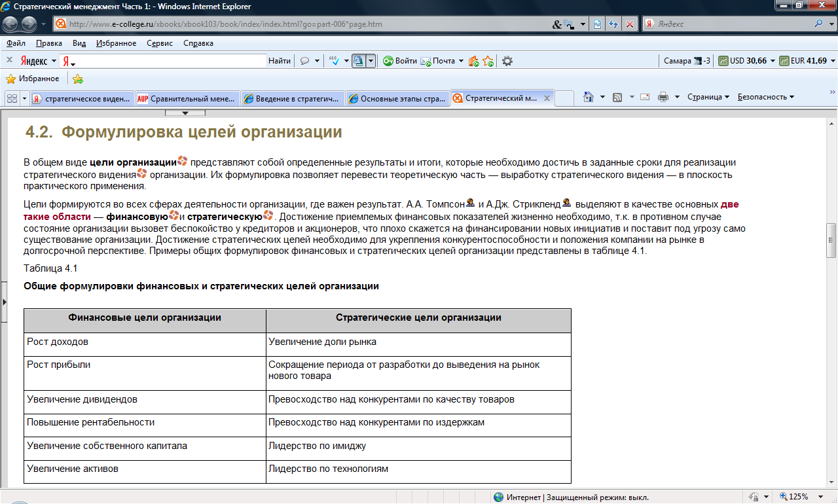
Task: Click the search magnifier in the Яндекс box
Action: tap(819, 24)
